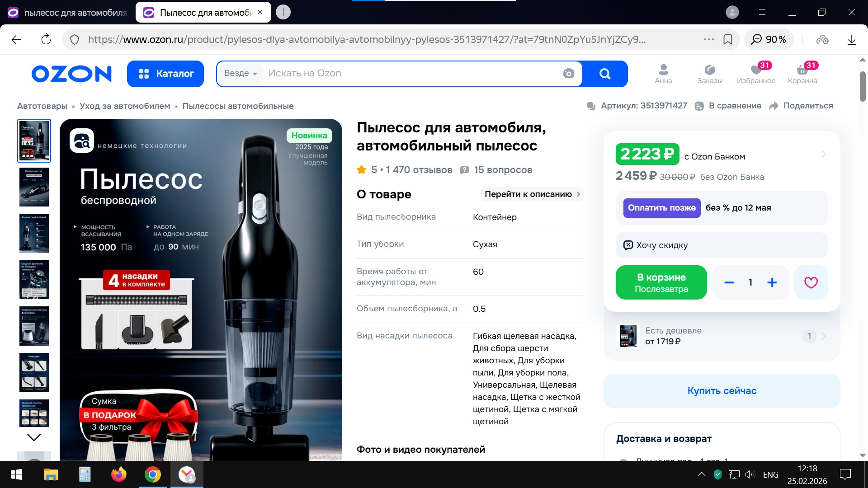Open the Везде search scope dropdown

(x=241, y=73)
